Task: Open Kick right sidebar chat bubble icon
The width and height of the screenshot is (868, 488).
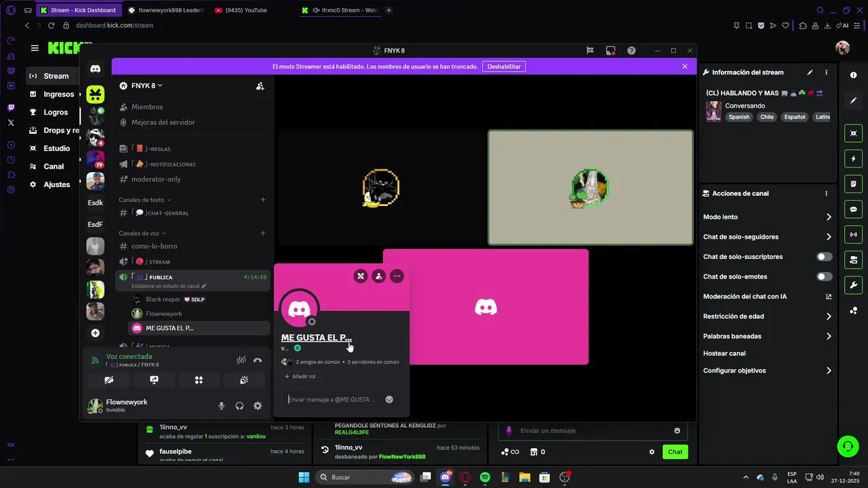Action: [x=854, y=209]
